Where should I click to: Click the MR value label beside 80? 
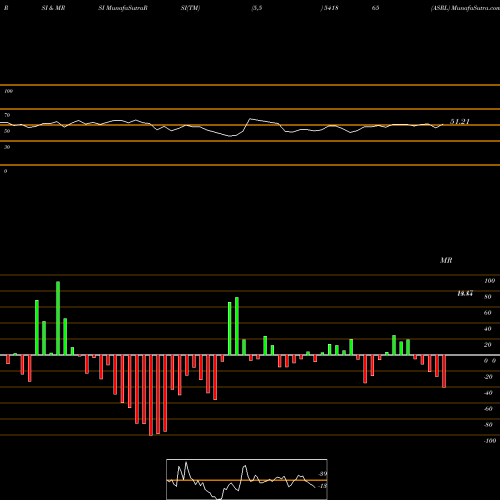pyautogui.click(x=465, y=294)
